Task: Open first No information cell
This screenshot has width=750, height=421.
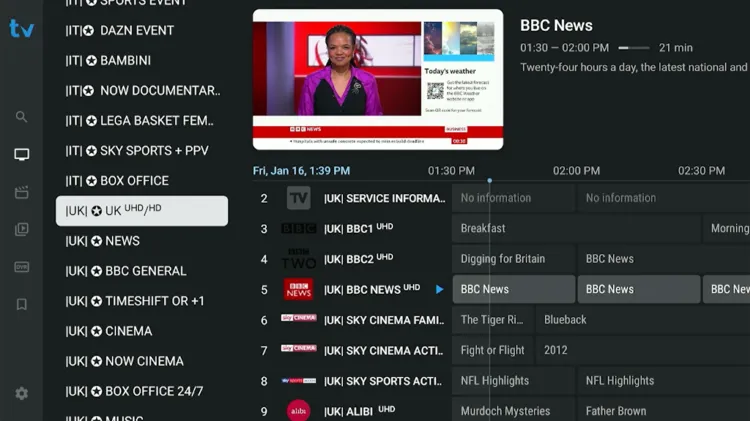Action: pyautogui.click(x=514, y=198)
